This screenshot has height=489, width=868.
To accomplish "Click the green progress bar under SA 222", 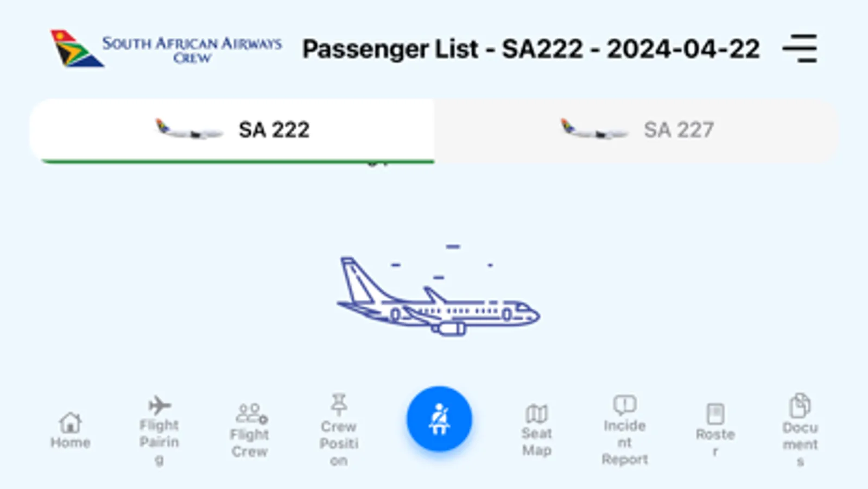I will 236,160.
